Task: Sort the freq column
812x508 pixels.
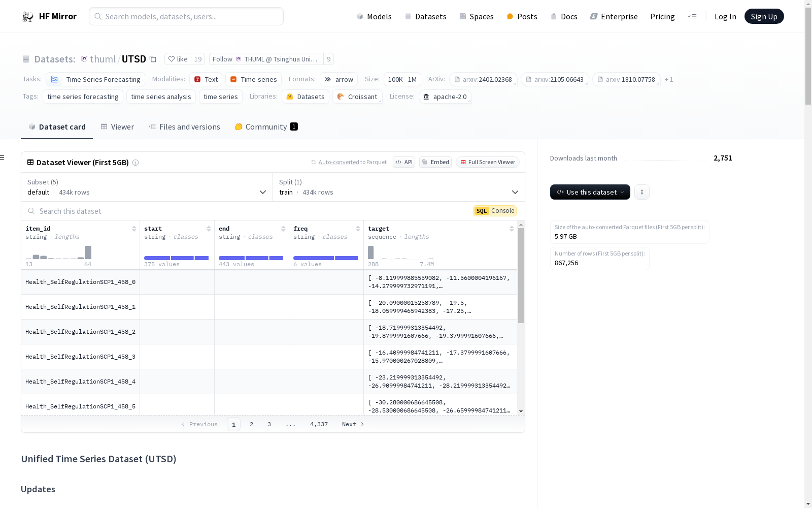Action: 358,229
